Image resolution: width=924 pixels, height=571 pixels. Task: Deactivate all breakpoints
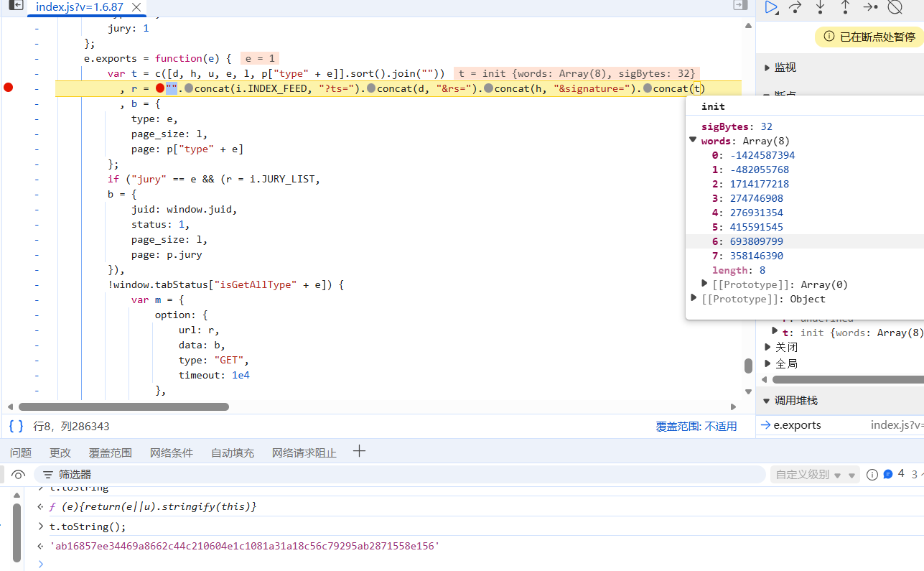pyautogui.click(x=895, y=7)
